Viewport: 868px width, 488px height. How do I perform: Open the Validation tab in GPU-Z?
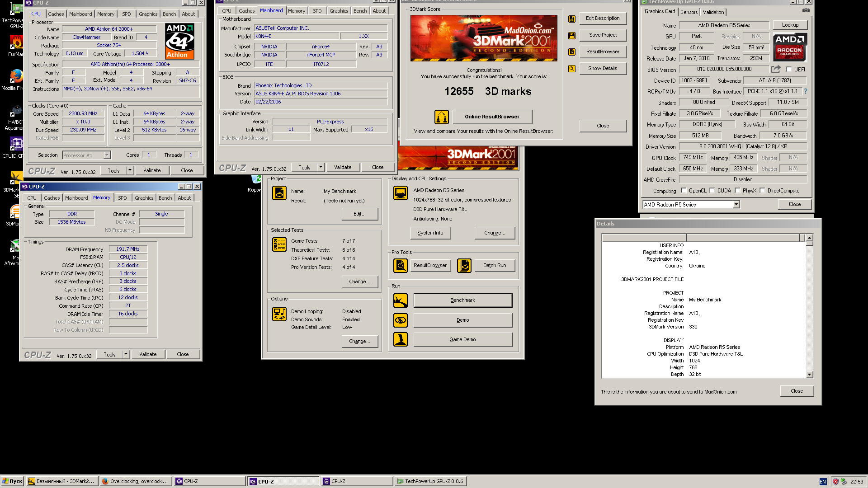713,12
